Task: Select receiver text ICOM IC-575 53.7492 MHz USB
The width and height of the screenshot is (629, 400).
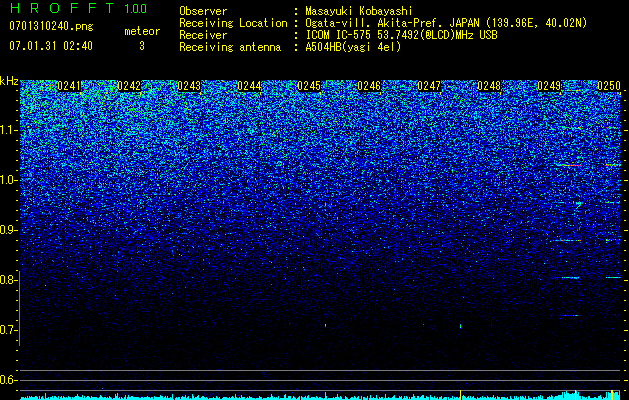Action: click(401, 35)
